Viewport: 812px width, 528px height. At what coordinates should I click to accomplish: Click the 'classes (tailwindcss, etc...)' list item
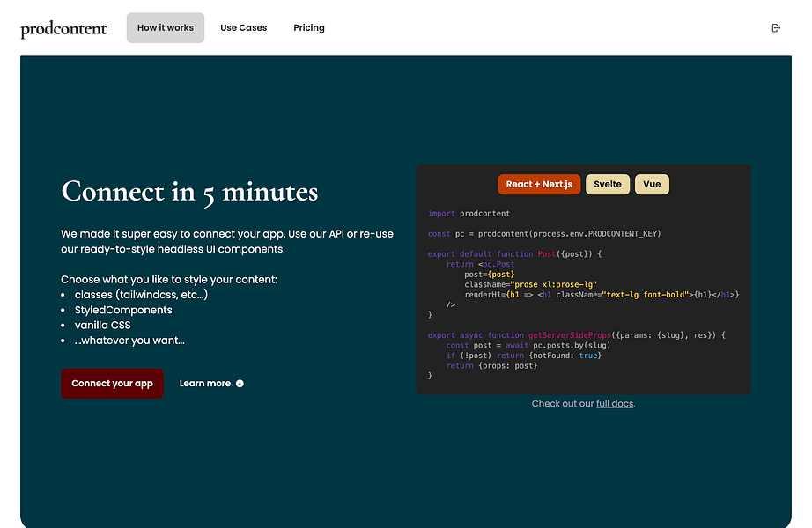[141, 295]
